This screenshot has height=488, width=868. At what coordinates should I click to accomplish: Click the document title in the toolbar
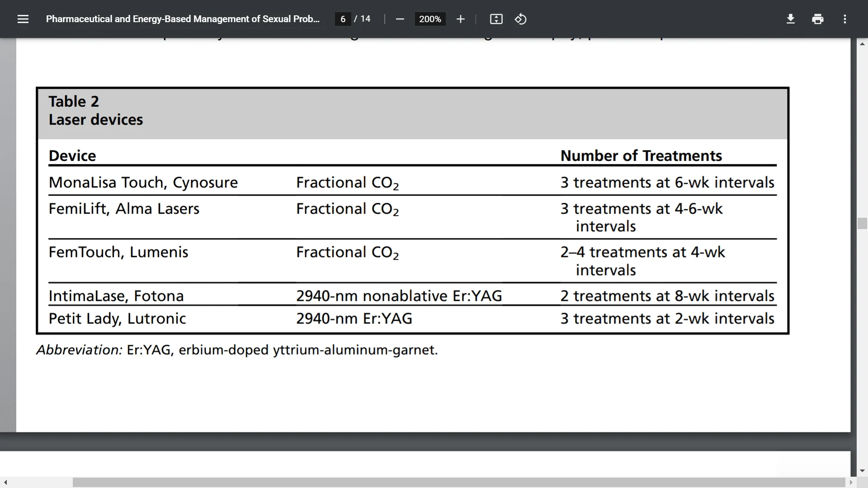point(183,19)
